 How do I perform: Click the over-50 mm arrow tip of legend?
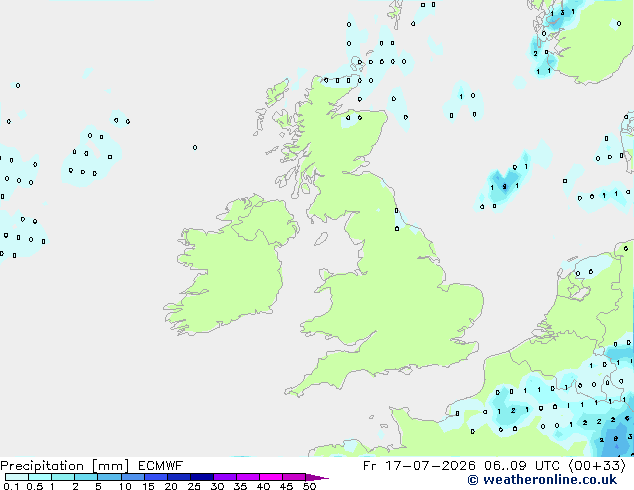tap(317, 477)
